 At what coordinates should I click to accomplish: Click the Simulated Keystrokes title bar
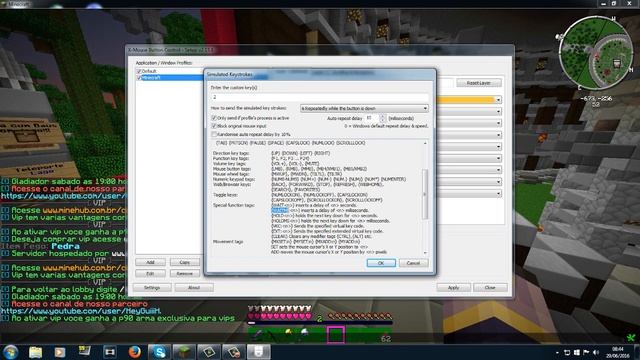320,74
